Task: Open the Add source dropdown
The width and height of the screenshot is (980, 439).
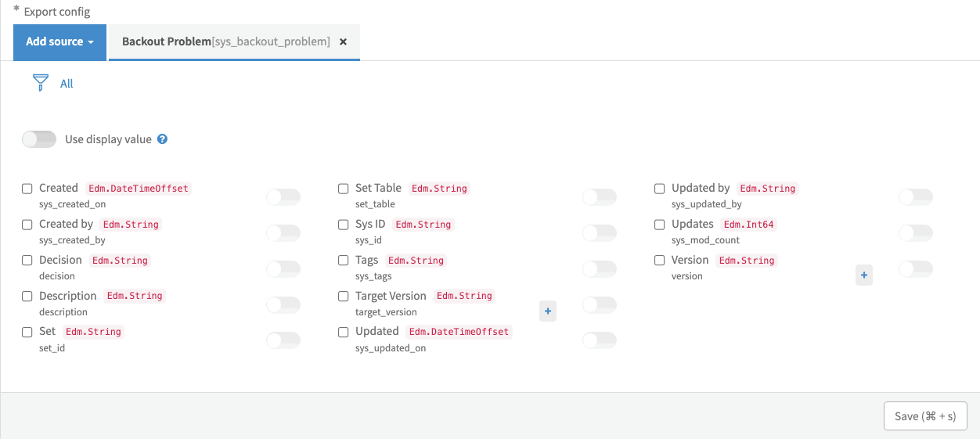Action: tap(60, 41)
